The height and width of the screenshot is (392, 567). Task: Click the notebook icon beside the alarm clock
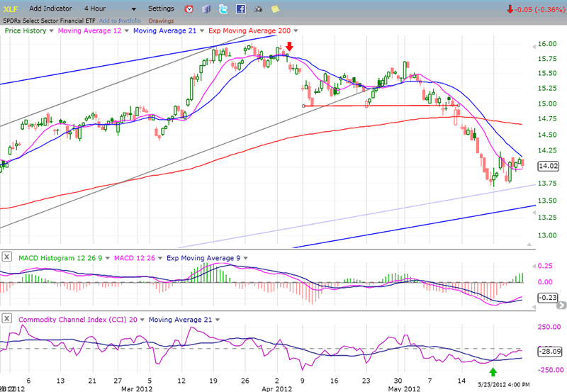[x=206, y=9]
